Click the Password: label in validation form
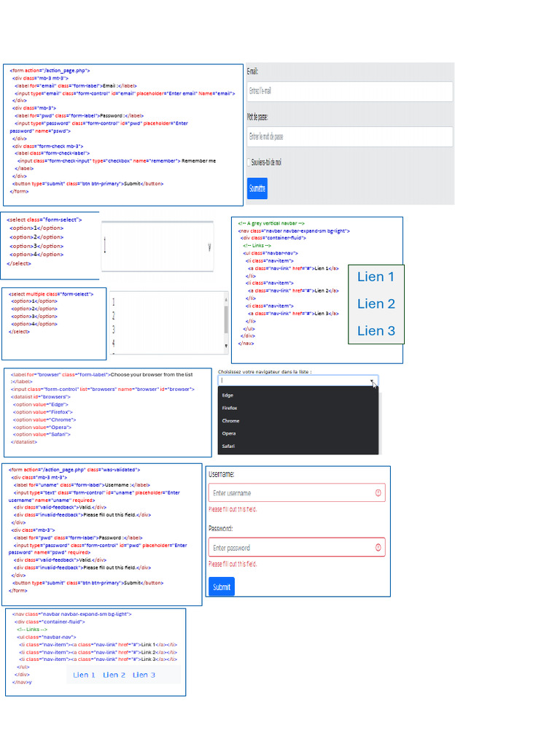 coord(220,529)
